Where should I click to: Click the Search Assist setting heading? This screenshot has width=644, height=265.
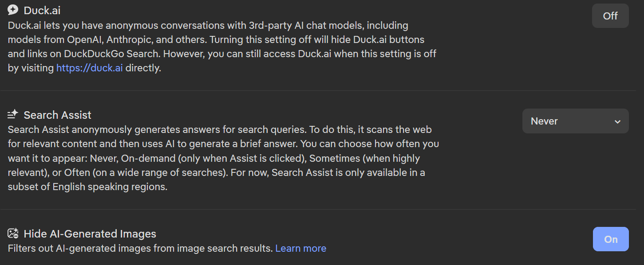tap(57, 115)
